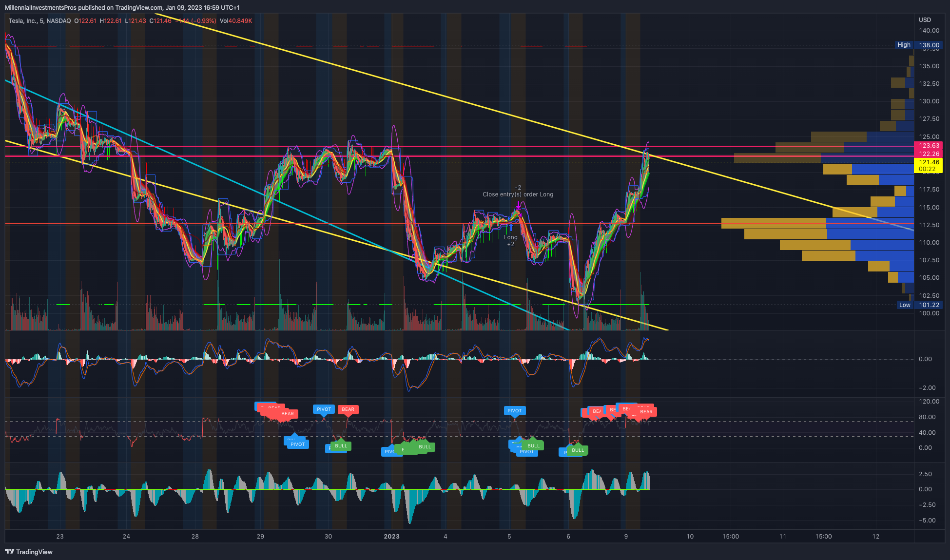
Task: Click date 28 on the time axis
Action: coord(195,537)
